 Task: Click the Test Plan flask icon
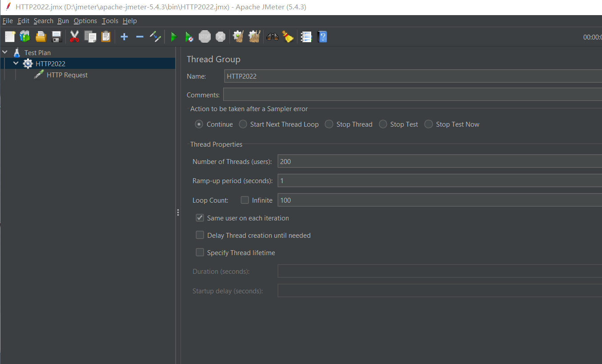pyautogui.click(x=17, y=52)
